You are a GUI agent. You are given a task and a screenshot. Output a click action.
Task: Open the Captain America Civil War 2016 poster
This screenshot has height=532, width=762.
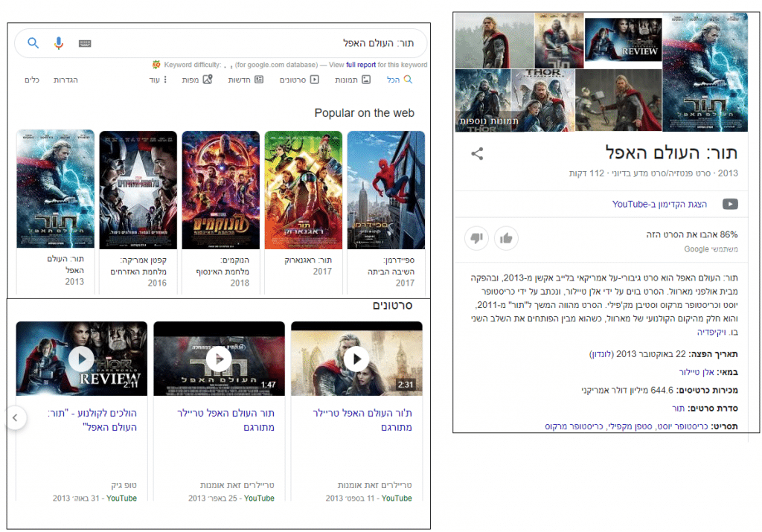click(138, 190)
